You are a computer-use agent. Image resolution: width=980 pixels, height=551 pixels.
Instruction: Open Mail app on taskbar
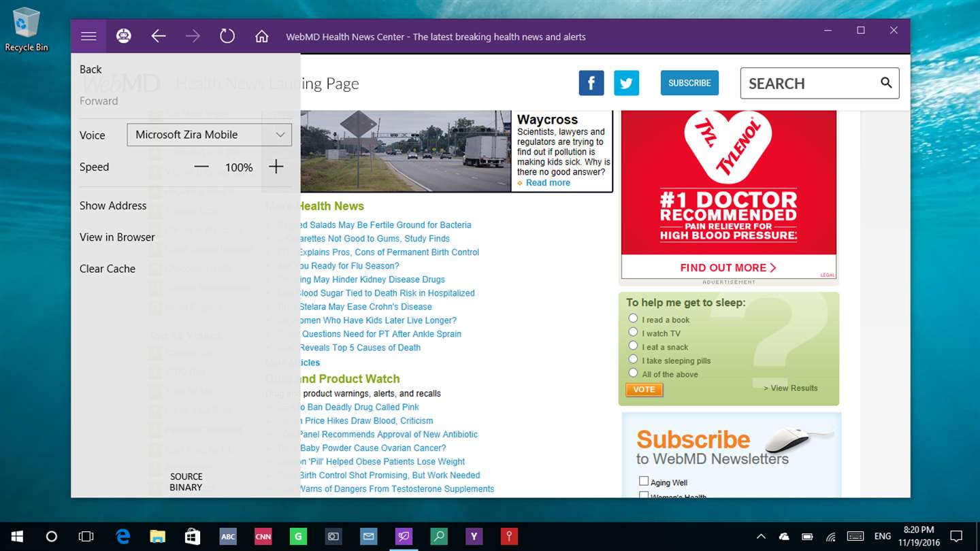(369, 537)
